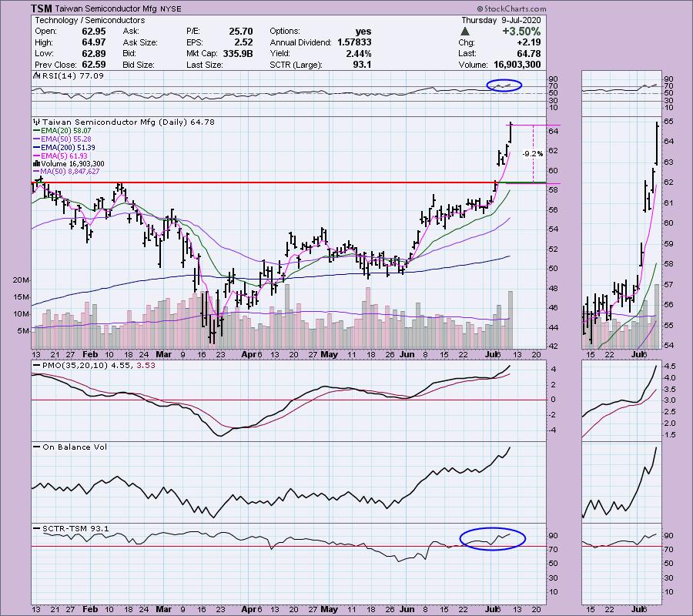This screenshot has width=693, height=616.
Task: Click the P/E value '25.70'
Action: pyautogui.click(x=241, y=32)
